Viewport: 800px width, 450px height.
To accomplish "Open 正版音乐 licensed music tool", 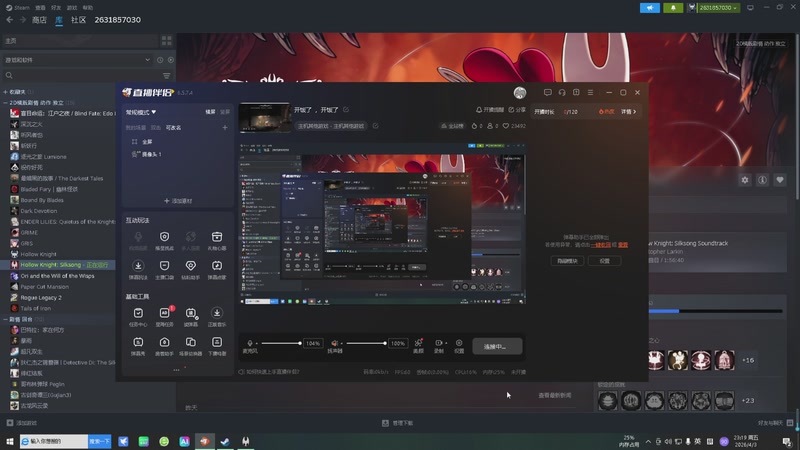I will tap(217, 317).
